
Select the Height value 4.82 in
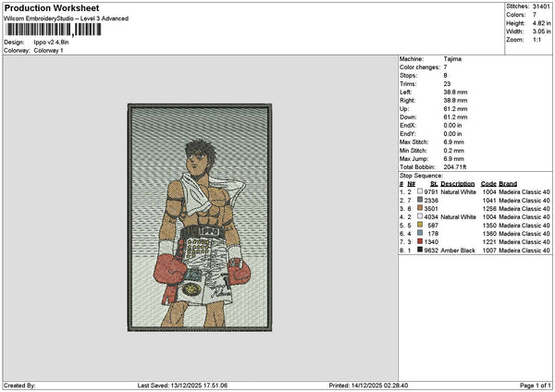pyautogui.click(x=541, y=23)
